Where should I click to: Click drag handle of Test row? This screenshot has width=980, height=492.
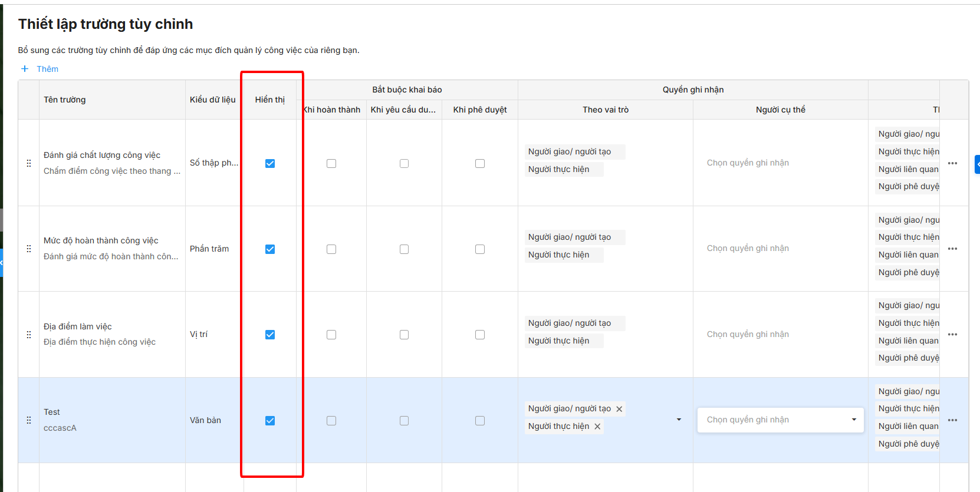29,421
